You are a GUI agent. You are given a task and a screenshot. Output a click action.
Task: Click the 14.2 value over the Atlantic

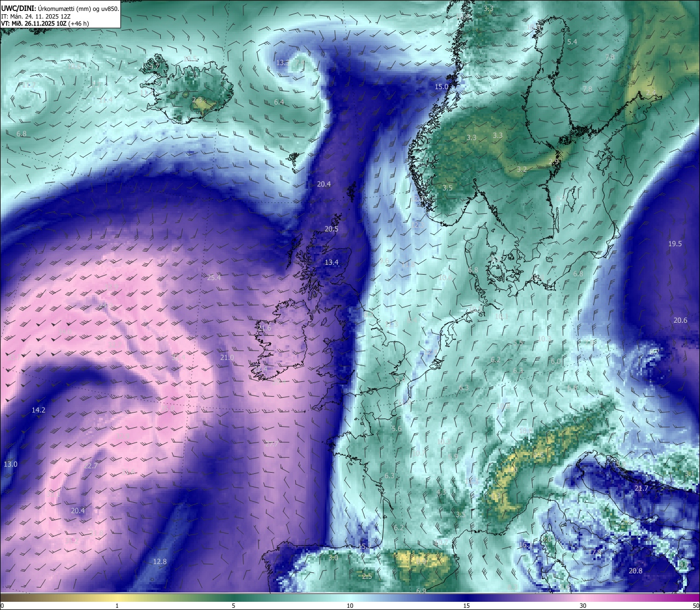tap(38, 410)
